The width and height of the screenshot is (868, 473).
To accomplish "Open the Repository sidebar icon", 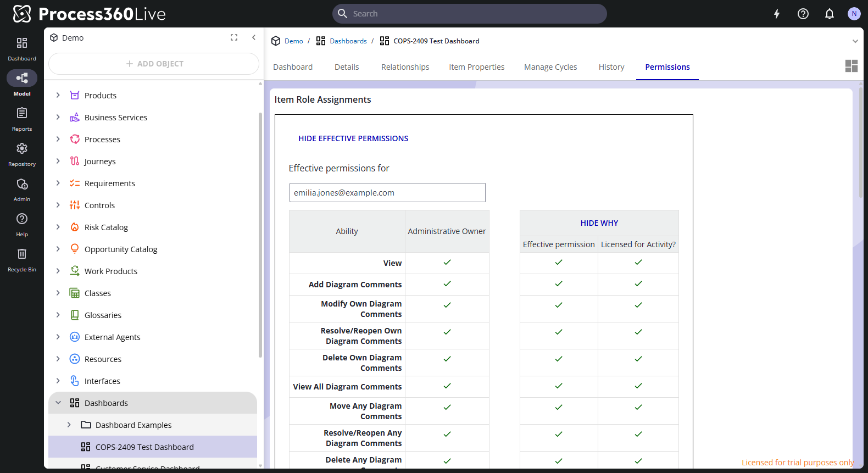I will pyautogui.click(x=22, y=154).
